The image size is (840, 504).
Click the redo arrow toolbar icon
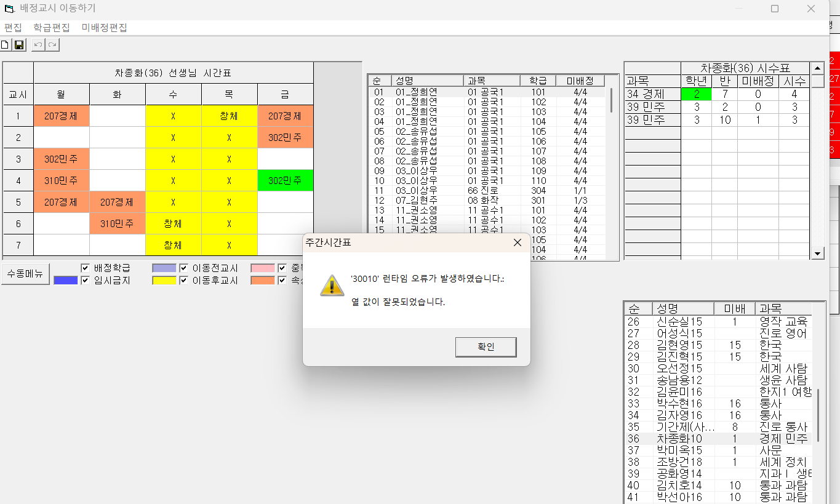[x=52, y=44]
